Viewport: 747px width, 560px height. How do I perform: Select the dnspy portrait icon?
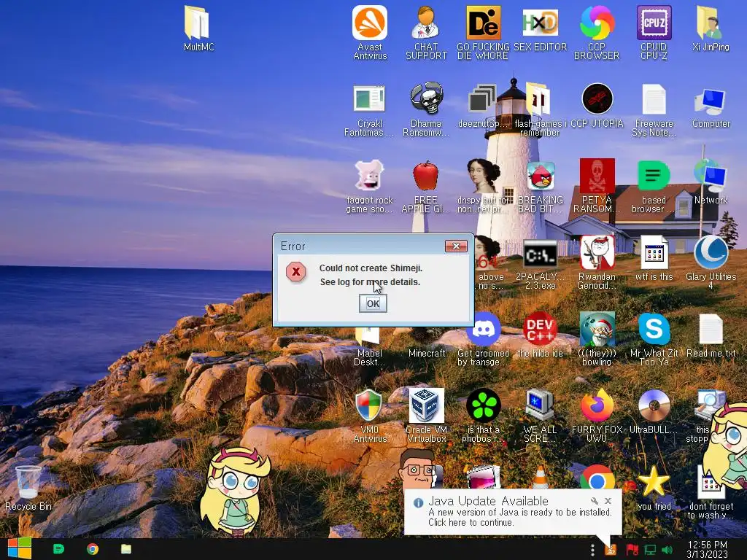point(483,176)
